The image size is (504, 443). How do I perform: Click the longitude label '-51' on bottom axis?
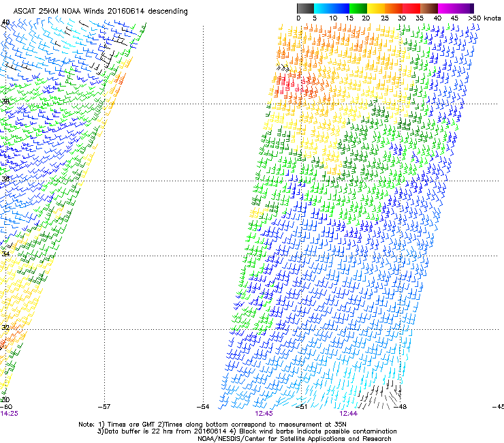[x=301, y=407]
